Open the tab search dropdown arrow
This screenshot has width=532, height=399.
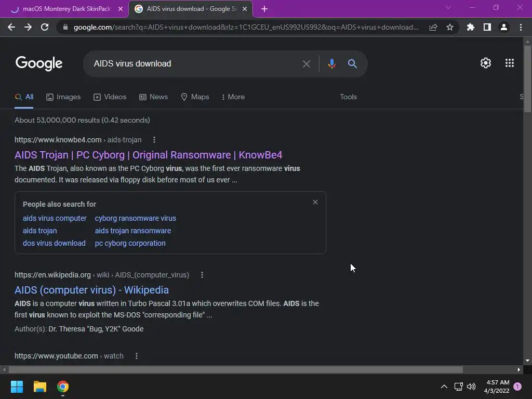(448, 7)
